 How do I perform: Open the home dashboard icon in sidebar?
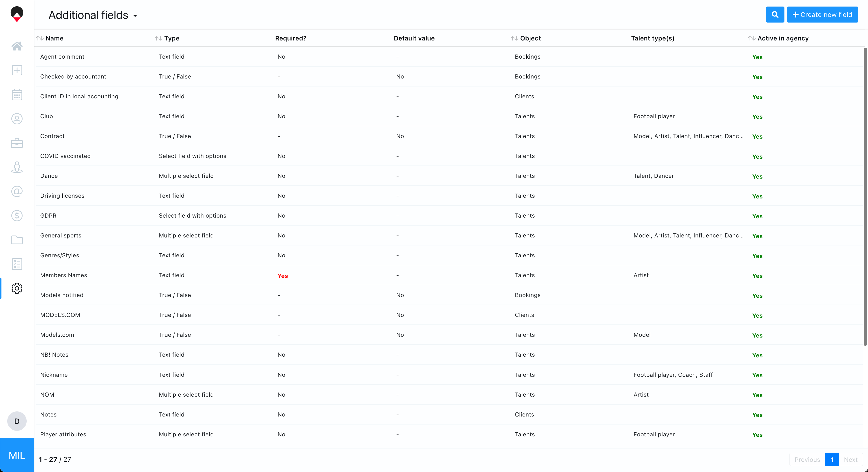17,46
